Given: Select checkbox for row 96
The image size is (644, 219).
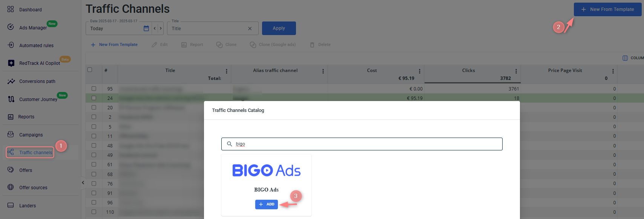Looking at the screenshot, I should [94, 202].
